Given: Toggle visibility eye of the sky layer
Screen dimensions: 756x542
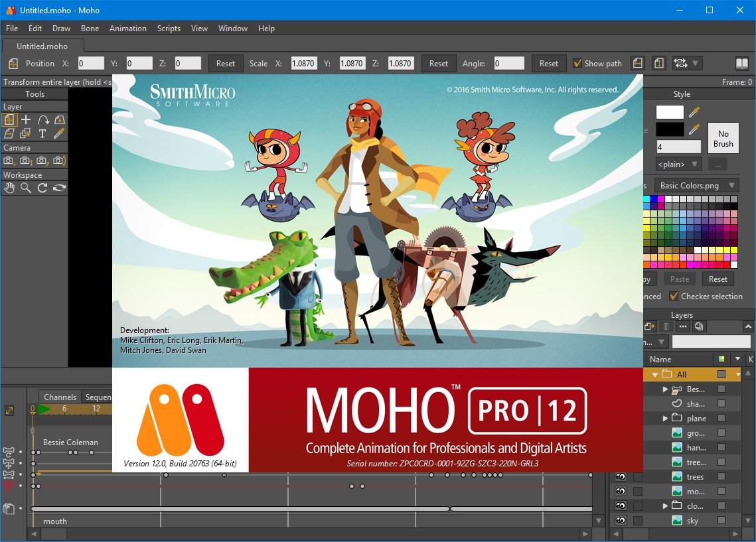Looking at the screenshot, I should point(621,520).
